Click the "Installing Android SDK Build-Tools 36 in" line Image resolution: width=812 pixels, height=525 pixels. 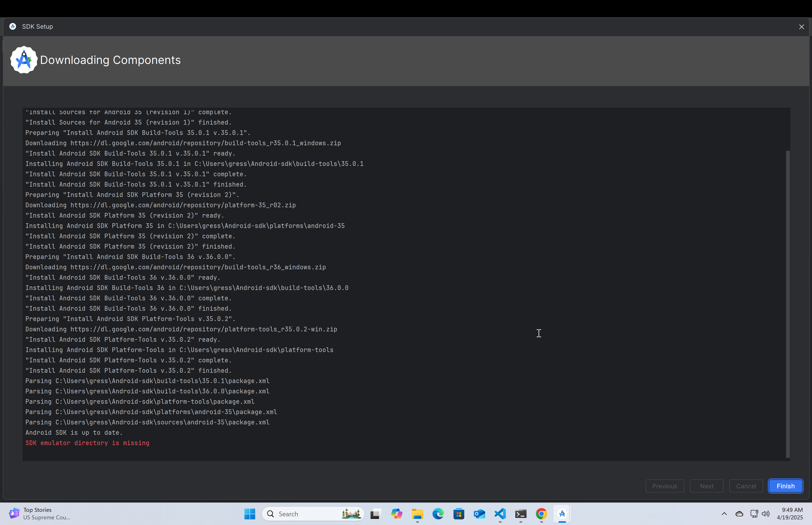click(x=187, y=288)
